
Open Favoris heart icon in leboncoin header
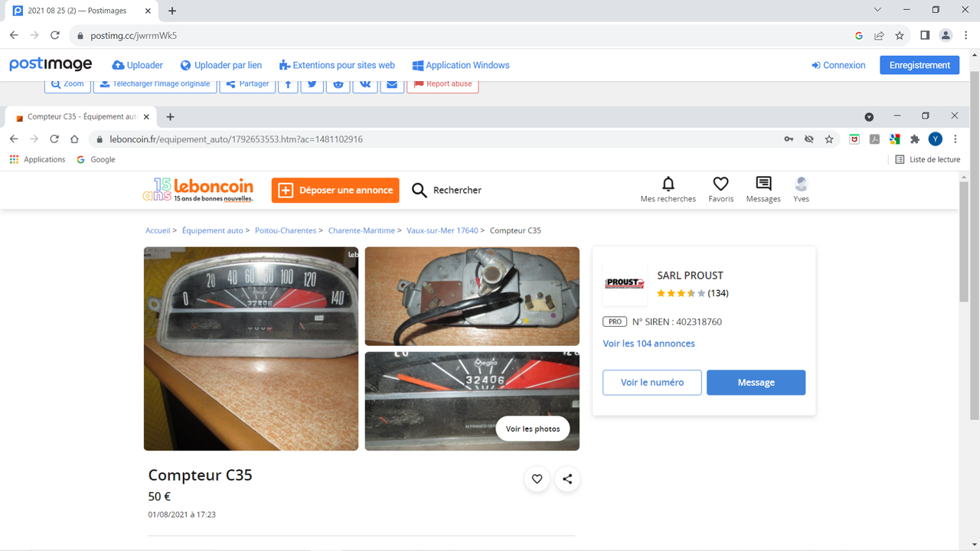[x=720, y=189]
